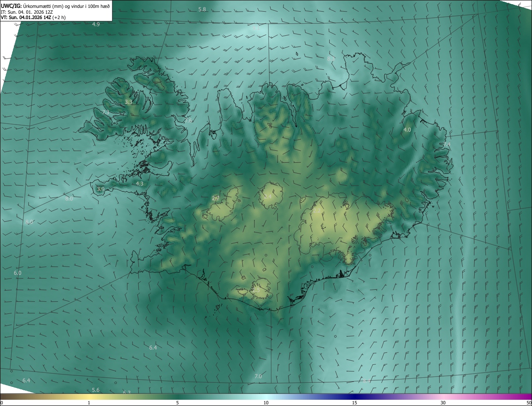
Task: Click the map value label 3.9
Action: point(101,189)
